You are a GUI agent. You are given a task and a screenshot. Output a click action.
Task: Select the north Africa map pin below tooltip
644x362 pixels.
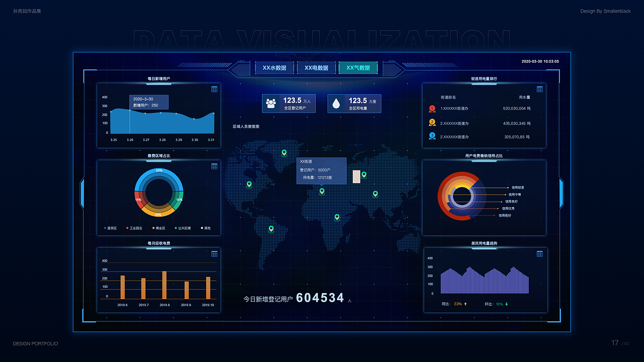coord(322,191)
